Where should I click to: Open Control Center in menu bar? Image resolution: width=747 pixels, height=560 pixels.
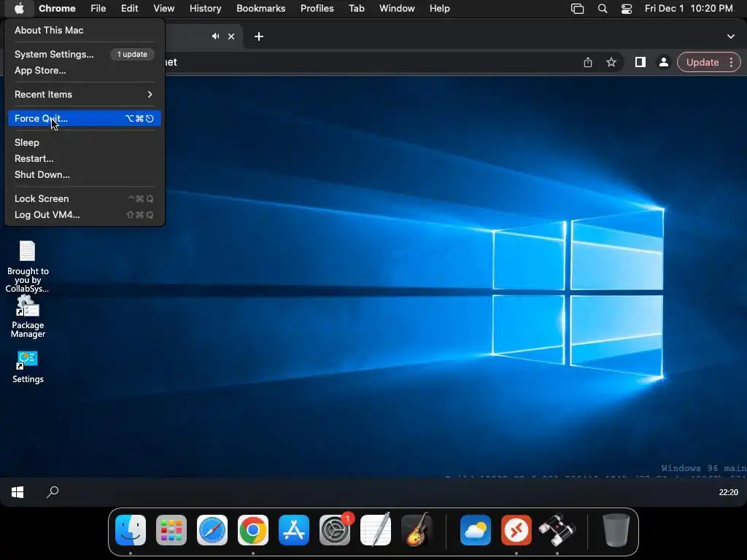[627, 9]
